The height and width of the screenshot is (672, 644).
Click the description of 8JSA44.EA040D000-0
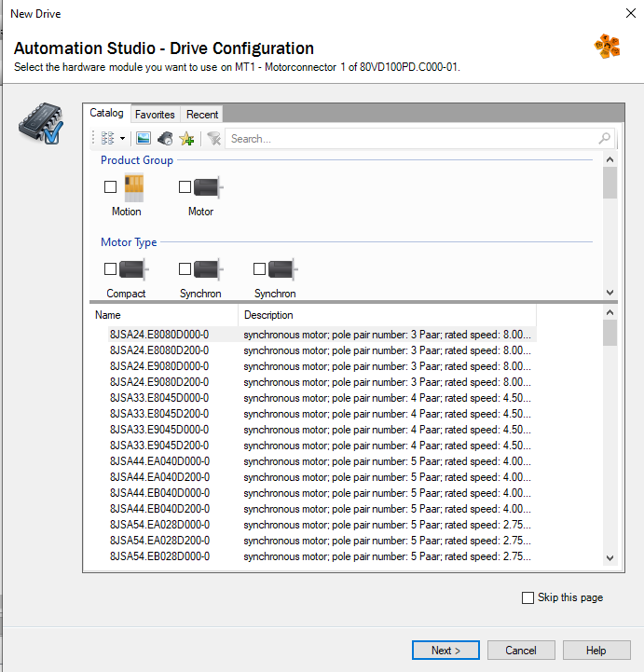(x=388, y=461)
